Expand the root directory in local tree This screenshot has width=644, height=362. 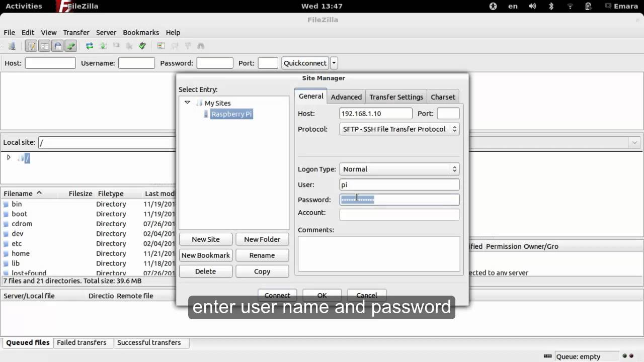9,158
